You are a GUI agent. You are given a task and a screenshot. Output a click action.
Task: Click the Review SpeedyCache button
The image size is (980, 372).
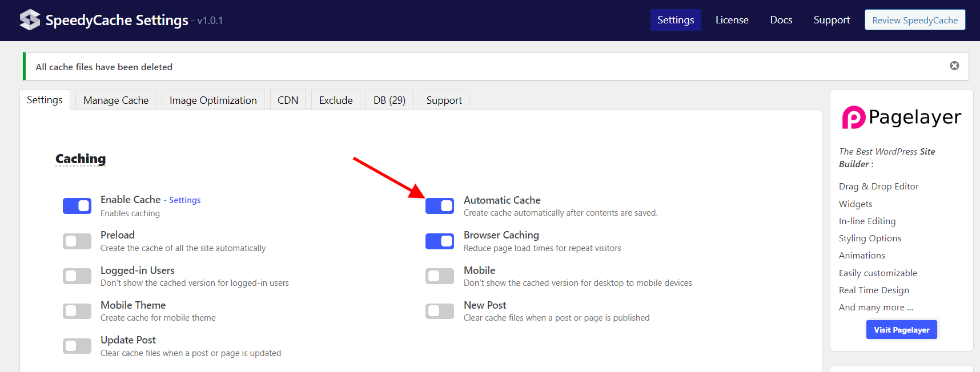click(915, 20)
